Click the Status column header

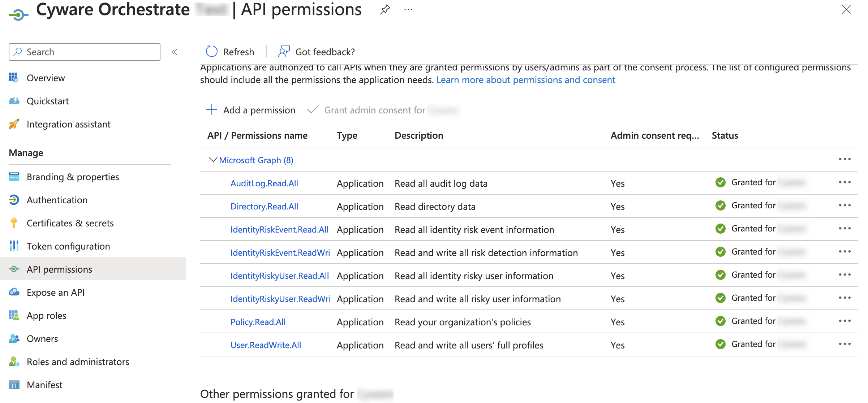point(725,135)
